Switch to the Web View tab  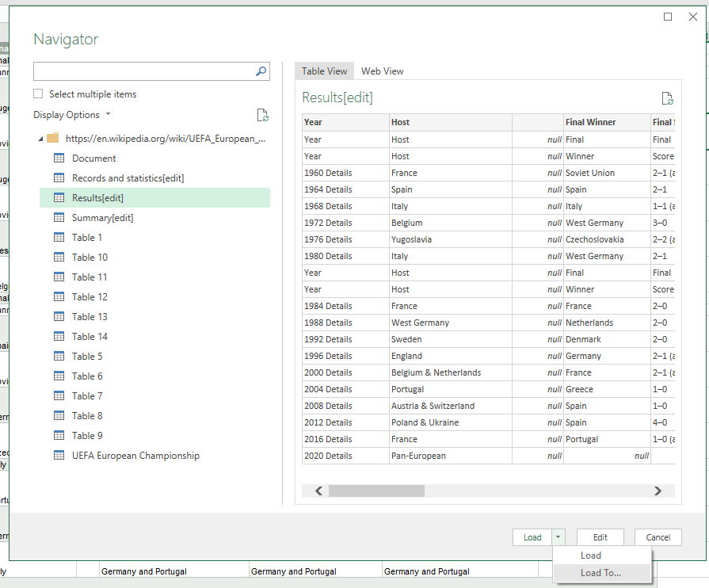pyautogui.click(x=383, y=71)
